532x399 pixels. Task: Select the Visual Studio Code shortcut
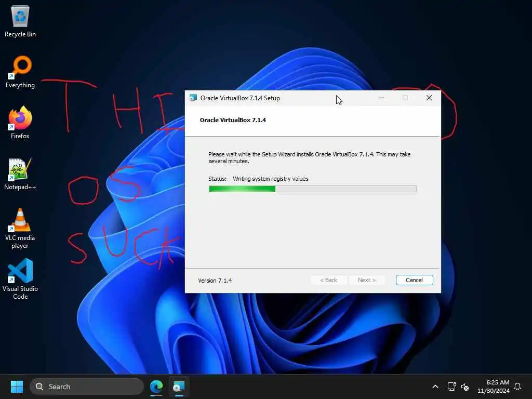click(x=20, y=279)
